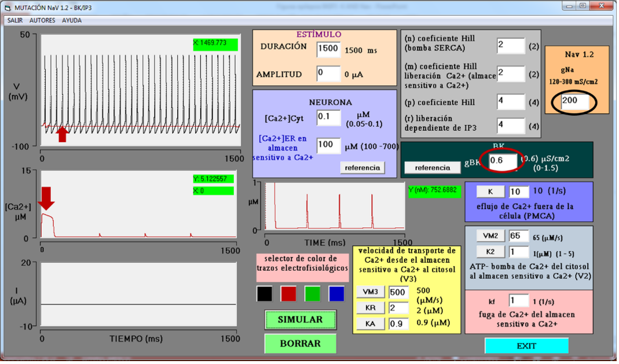Click the gNa conductance input field
Image resolution: width=619 pixels, height=364 pixels.
click(x=576, y=101)
